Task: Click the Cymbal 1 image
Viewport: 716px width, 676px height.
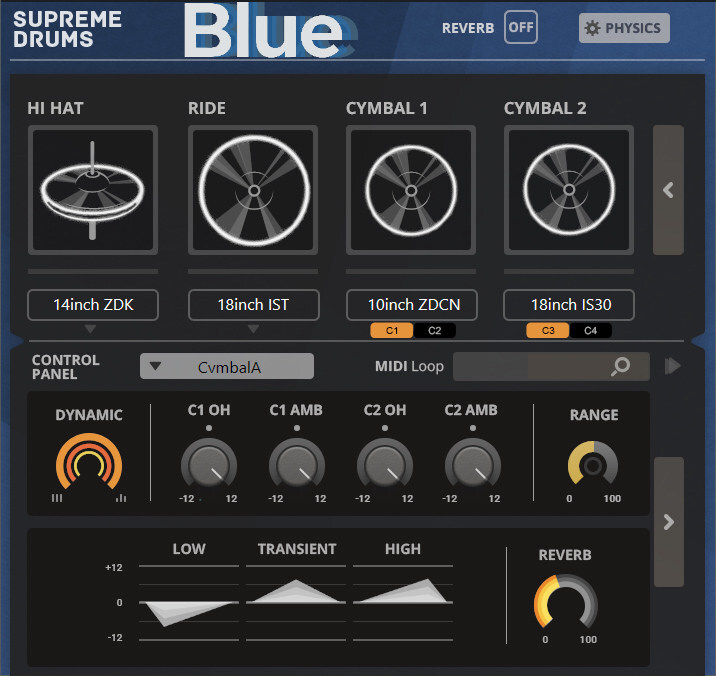Action: [411, 190]
